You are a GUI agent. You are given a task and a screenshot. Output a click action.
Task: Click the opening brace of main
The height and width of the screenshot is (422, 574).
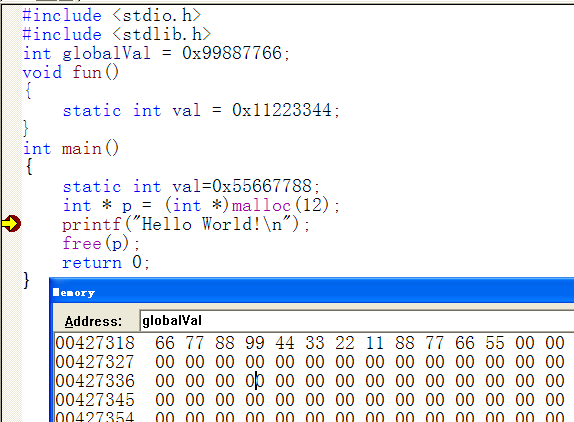pos(29,167)
